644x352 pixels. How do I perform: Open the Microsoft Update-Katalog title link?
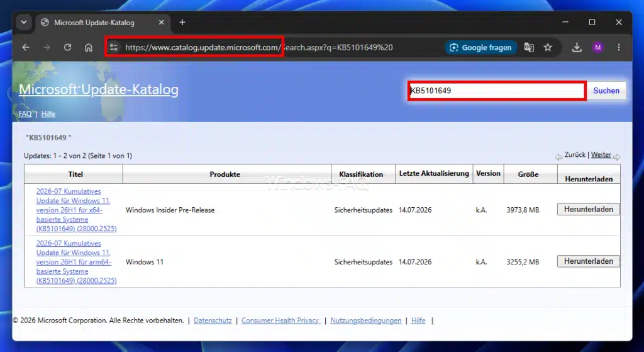coord(99,89)
